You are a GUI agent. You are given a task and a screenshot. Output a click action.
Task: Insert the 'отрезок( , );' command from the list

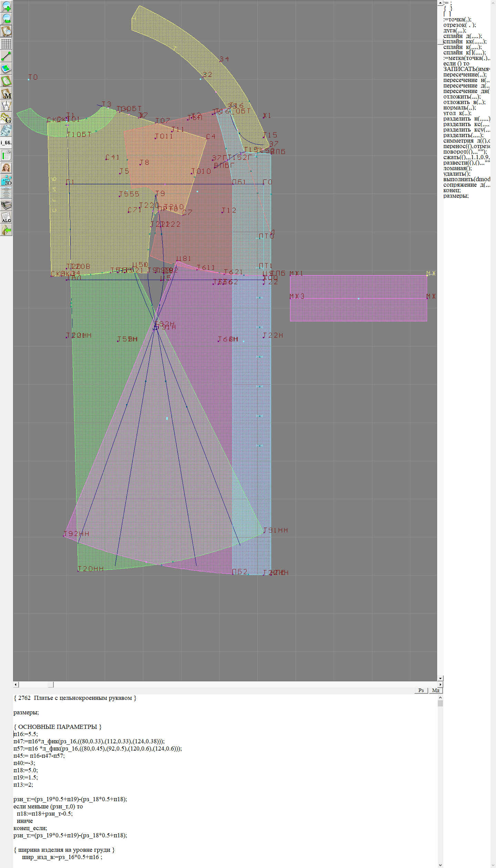point(459,25)
